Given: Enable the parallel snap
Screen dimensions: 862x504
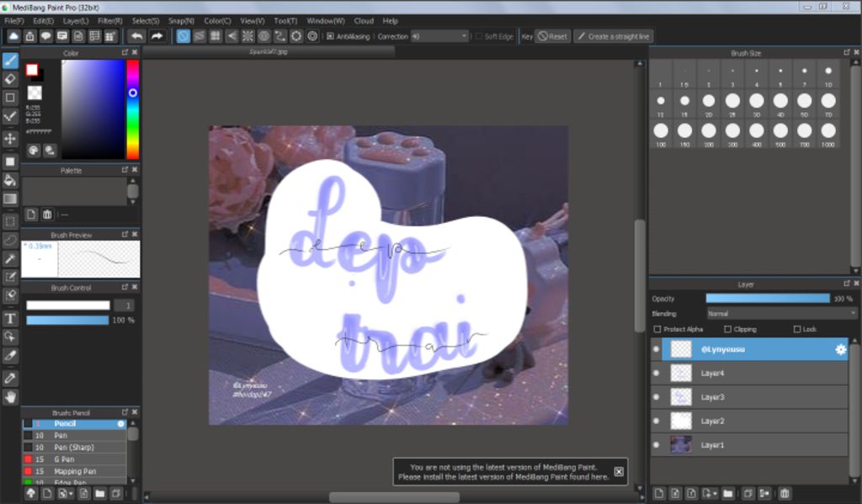Looking at the screenshot, I should click(x=199, y=36).
